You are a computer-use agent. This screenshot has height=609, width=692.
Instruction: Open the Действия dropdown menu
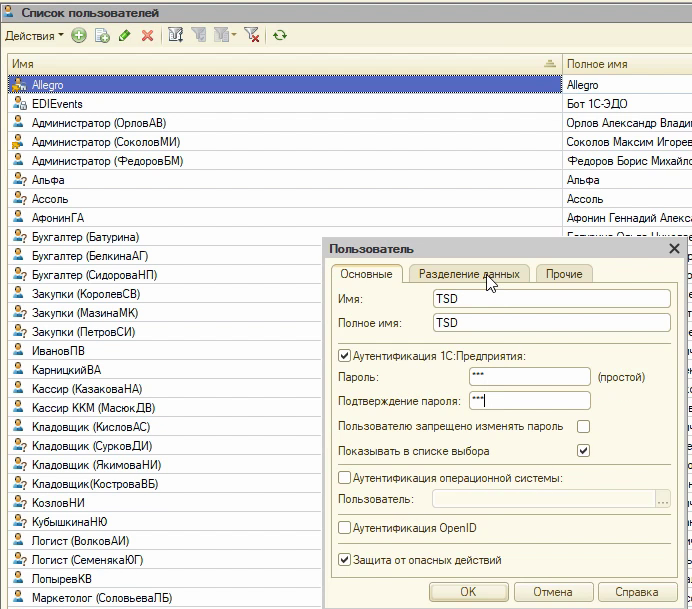[x=34, y=36]
